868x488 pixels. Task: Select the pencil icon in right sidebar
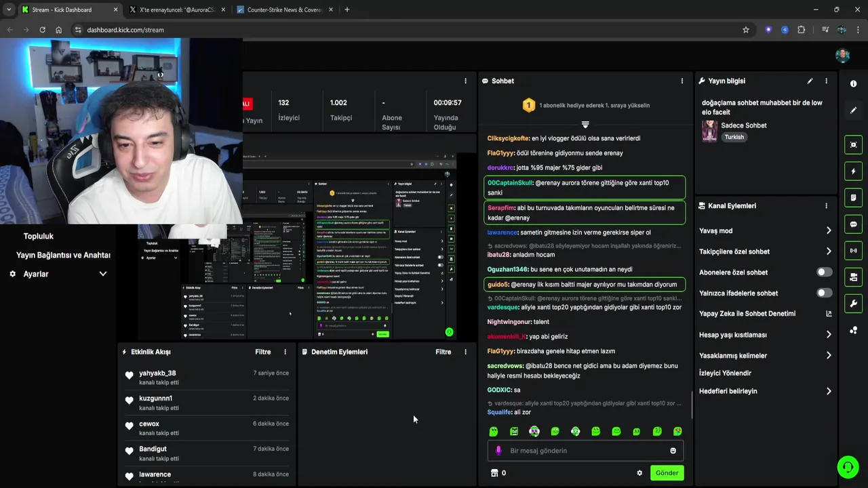(853, 110)
